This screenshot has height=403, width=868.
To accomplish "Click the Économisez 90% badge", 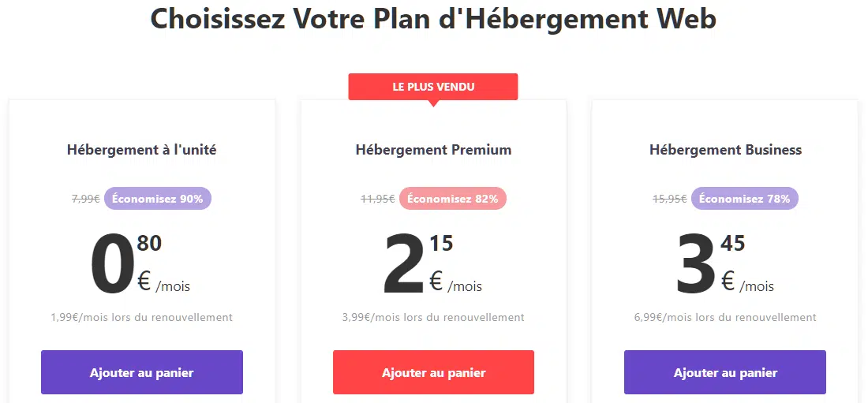I will 158,198.
